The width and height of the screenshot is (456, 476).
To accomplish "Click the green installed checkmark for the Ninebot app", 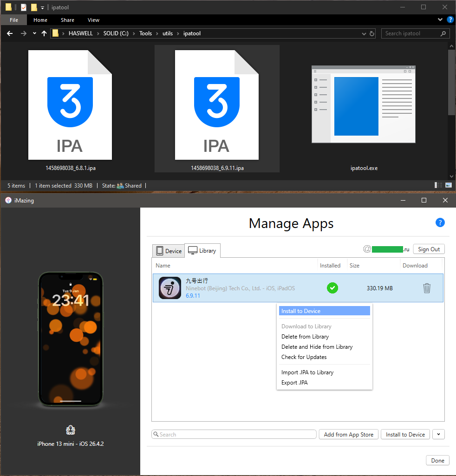I will pyautogui.click(x=332, y=288).
